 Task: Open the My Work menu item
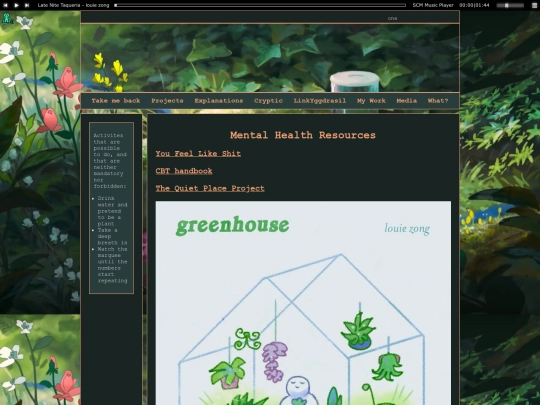371,101
